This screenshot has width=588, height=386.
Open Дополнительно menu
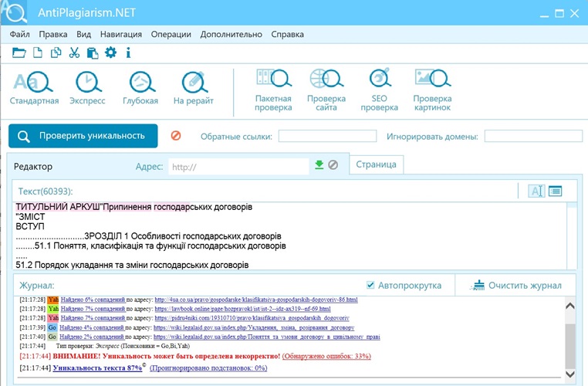click(x=231, y=34)
